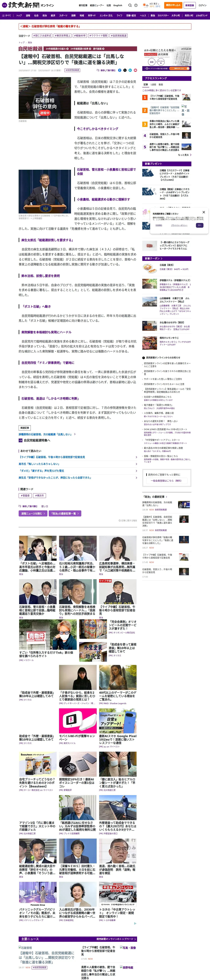Click the arrow icon beside 自民党総裁選特集へ
The image size is (210, 980).
20,441
